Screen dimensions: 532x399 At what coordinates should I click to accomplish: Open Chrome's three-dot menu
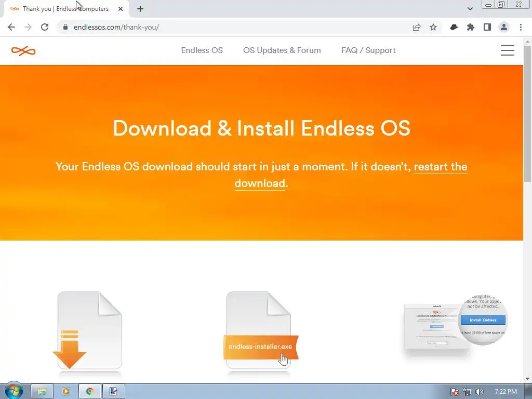521,27
